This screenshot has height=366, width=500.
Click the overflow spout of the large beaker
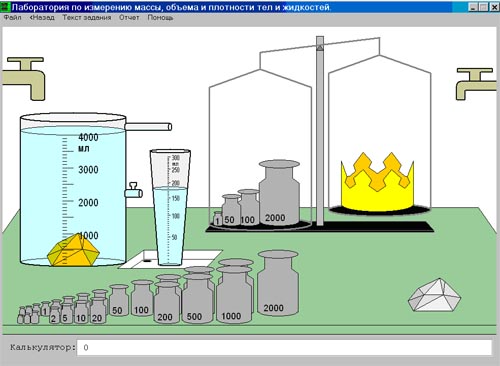point(148,127)
